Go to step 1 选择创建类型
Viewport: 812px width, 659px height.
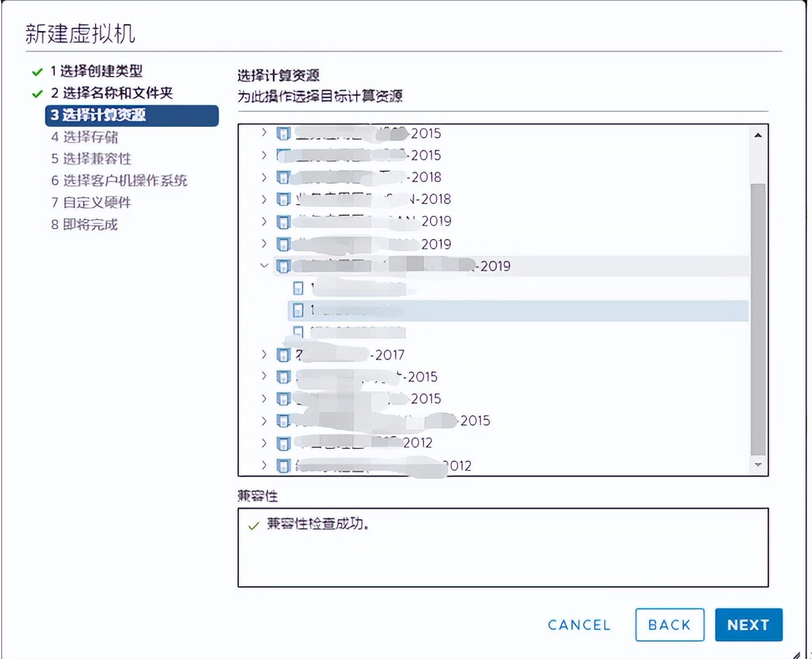97,72
